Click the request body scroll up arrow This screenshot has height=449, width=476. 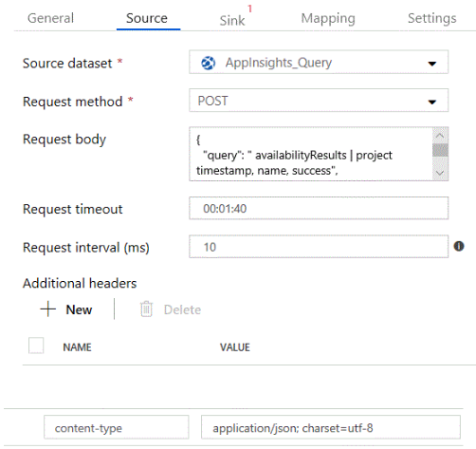coord(440,136)
